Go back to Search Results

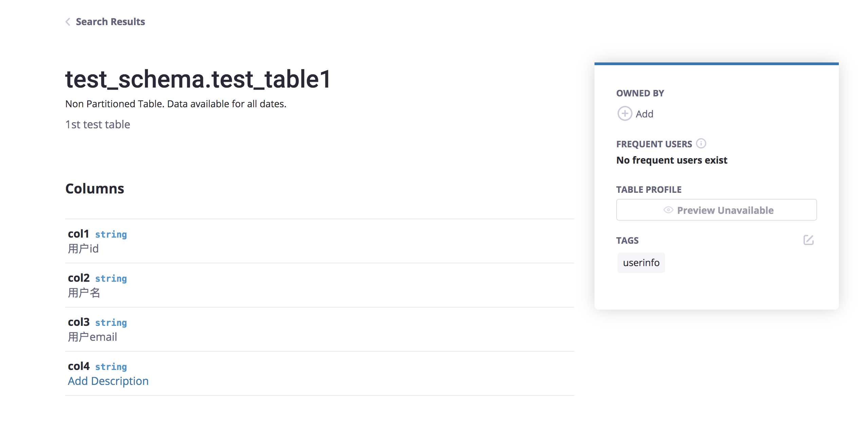tap(110, 22)
